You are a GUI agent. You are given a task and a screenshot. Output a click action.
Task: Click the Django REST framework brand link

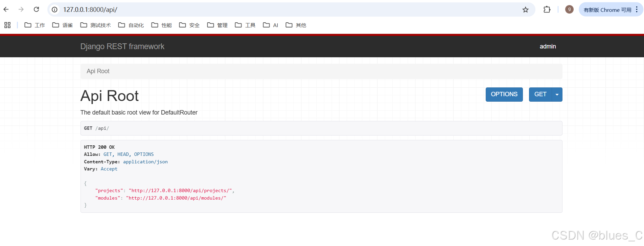pos(122,46)
